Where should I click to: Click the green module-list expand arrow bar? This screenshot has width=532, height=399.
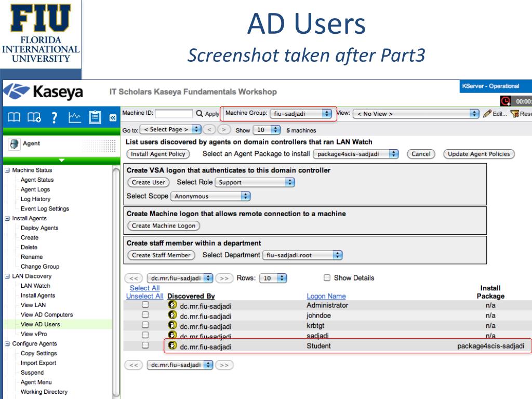coord(61,160)
